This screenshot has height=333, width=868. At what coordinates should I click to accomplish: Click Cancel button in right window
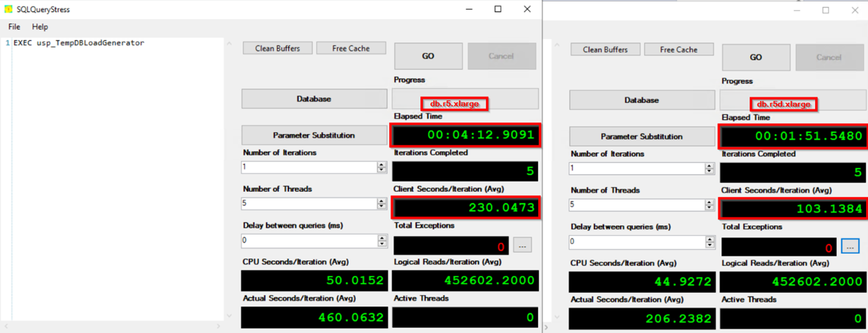[829, 57]
